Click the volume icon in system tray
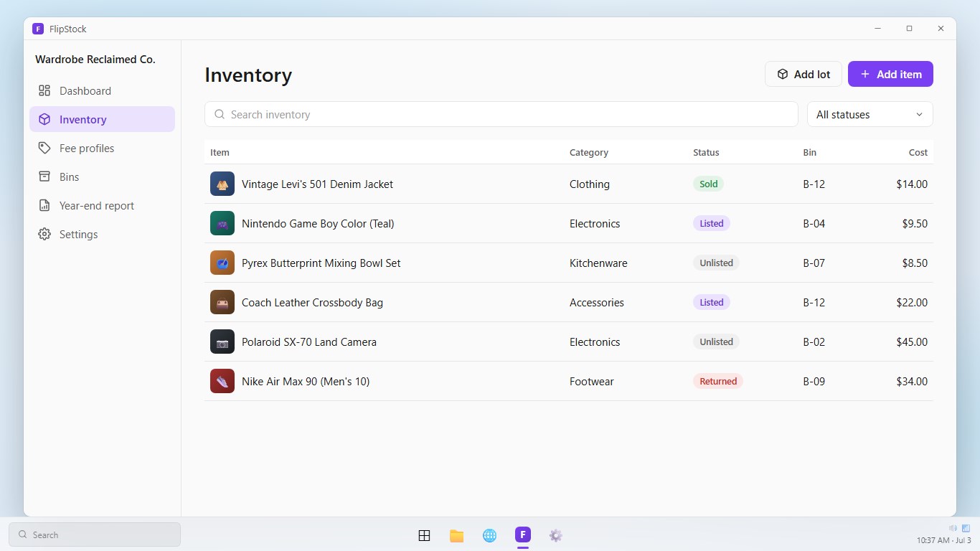The height and width of the screenshot is (551, 980). [x=953, y=528]
